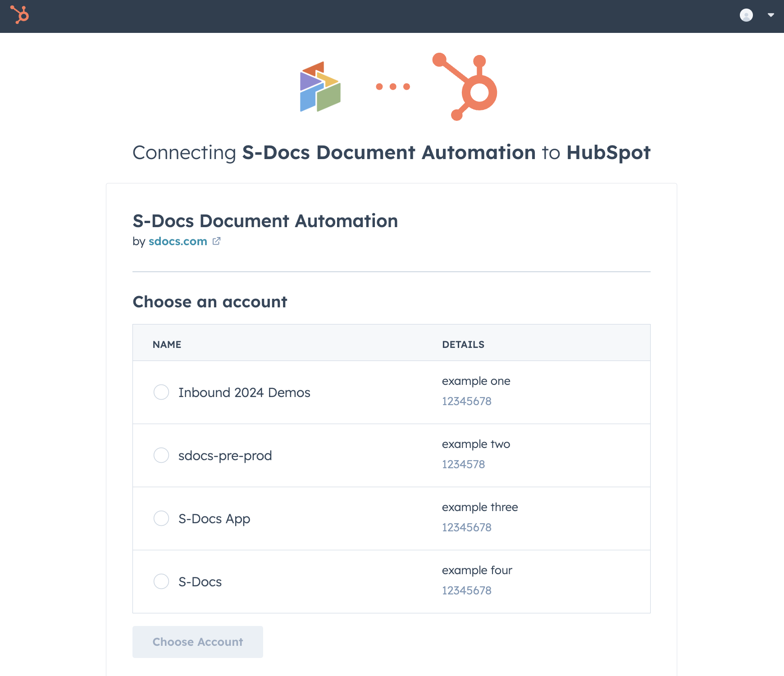Click the S-Docs App account name

[214, 519]
